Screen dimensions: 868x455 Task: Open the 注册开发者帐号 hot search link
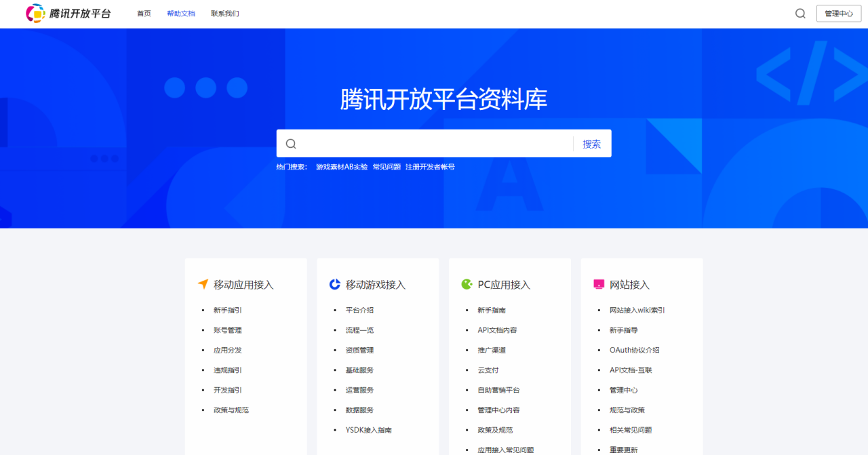pos(431,166)
